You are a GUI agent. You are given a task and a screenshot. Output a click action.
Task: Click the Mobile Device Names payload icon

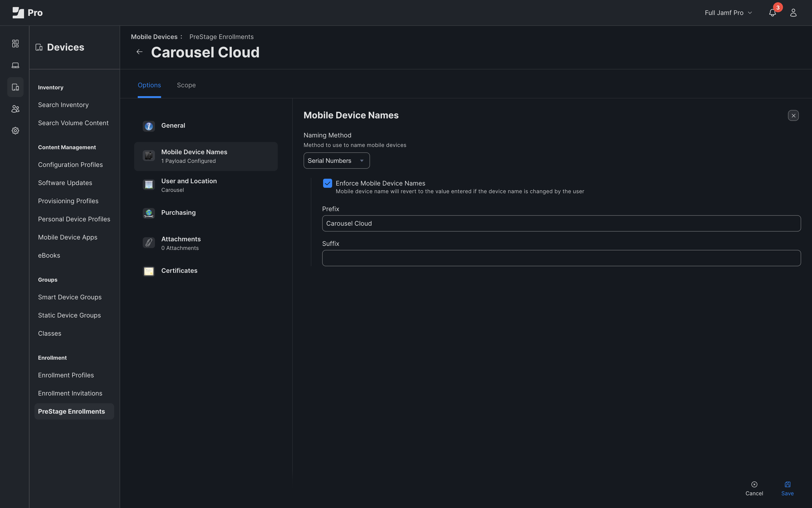click(149, 156)
